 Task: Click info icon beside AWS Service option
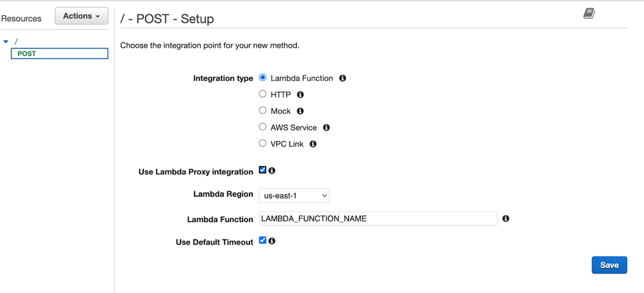point(326,128)
